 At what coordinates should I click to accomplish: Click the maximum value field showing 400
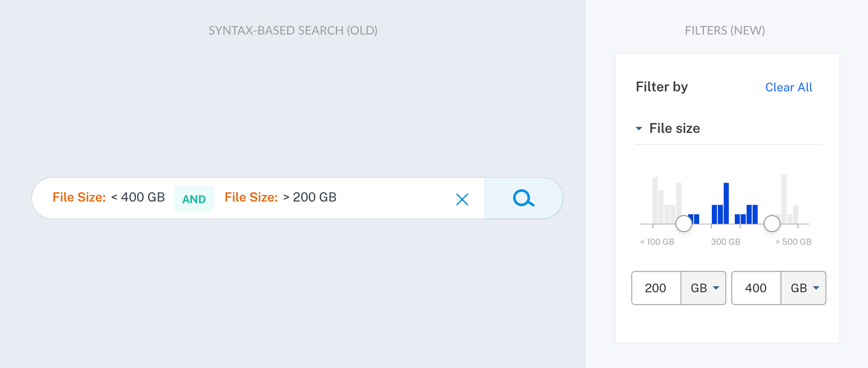[756, 288]
